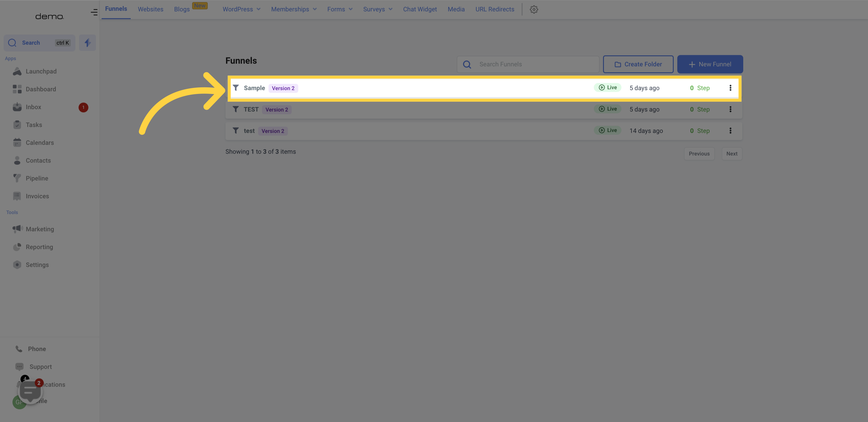
Task: Click the Dashboard grid icon
Action: point(17,89)
